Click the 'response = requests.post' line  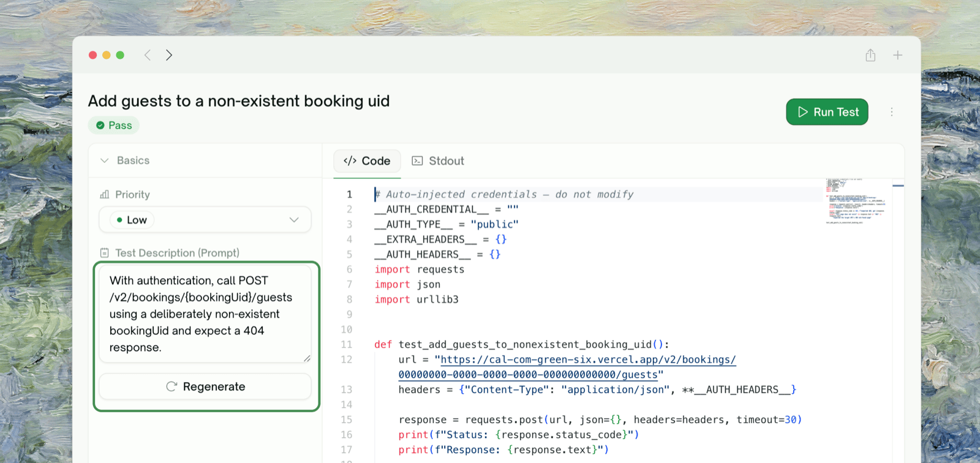coord(600,420)
